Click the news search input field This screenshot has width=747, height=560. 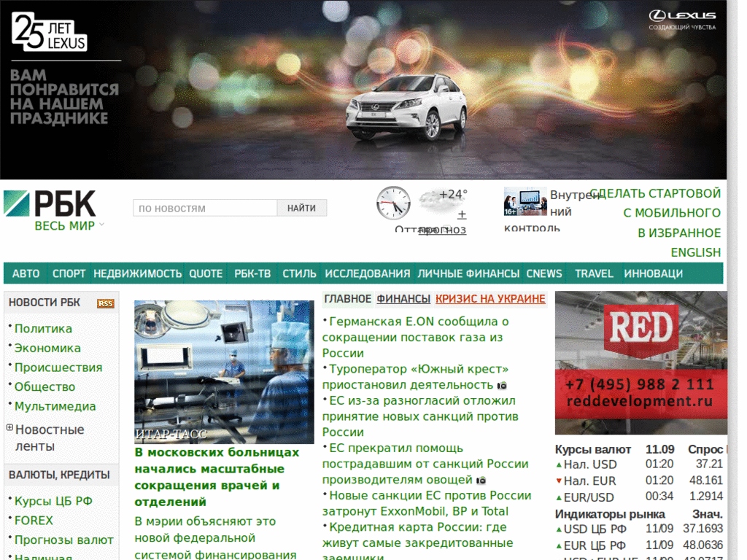pos(205,208)
